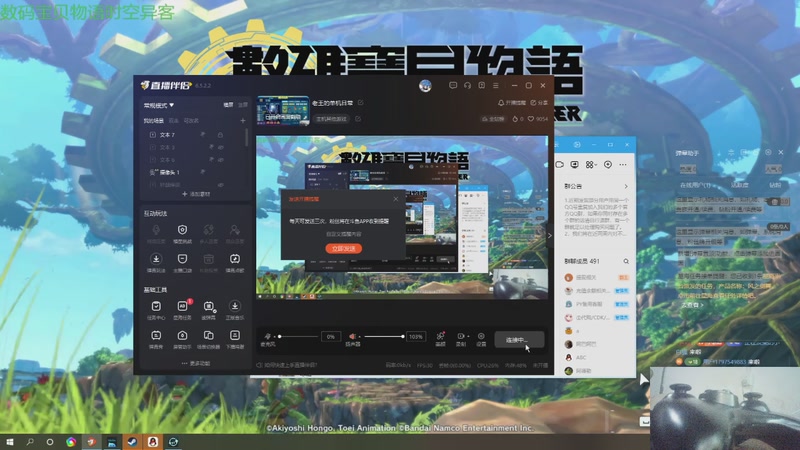
Task: Click the edit icon beside the stream title
Action: click(x=361, y=103)
